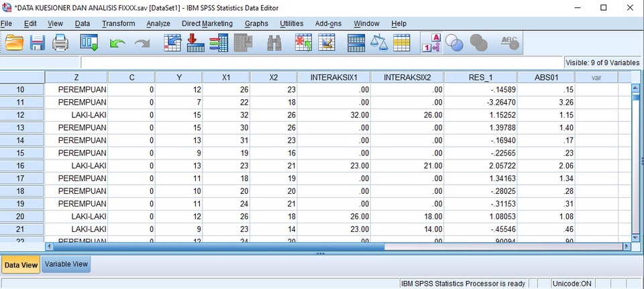Click ABS01 value 2.06
The width and height of the screenshot is (644, 289).
[x=546, y=166]
